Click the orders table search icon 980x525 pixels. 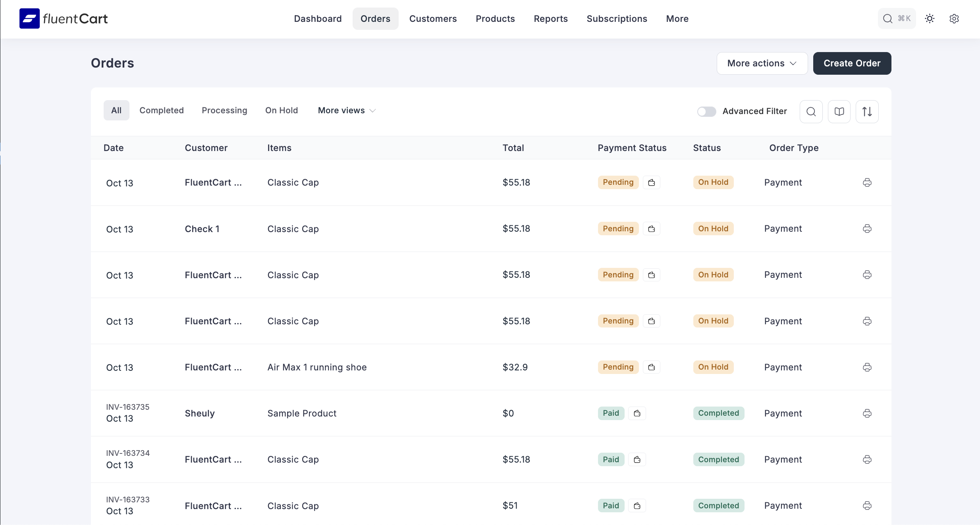pos(811,112)
